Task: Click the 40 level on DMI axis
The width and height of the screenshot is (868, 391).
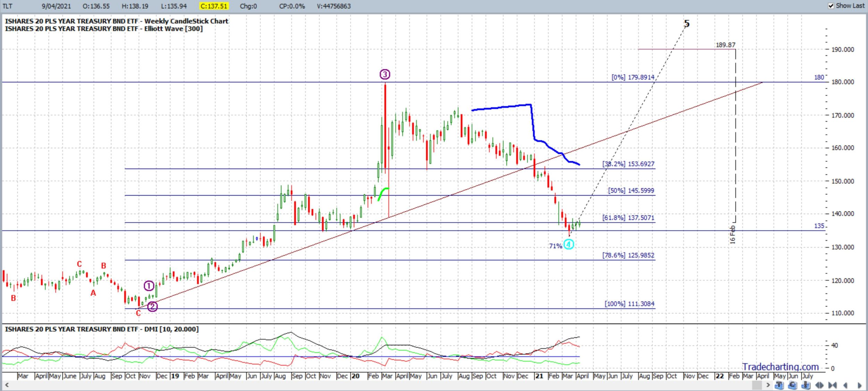Action: tap(835, 345)
